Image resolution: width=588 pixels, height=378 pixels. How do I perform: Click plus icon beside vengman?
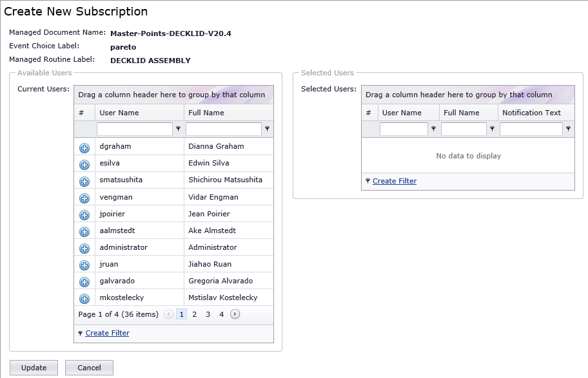[x=84, y=198]
